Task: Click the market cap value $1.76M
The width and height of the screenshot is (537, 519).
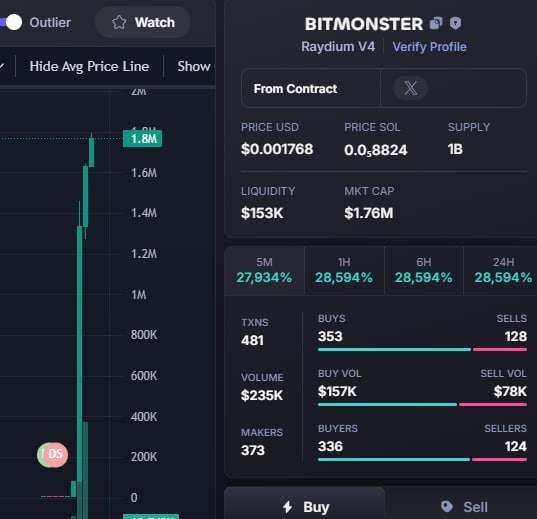Action: click(x=369, y=213)
